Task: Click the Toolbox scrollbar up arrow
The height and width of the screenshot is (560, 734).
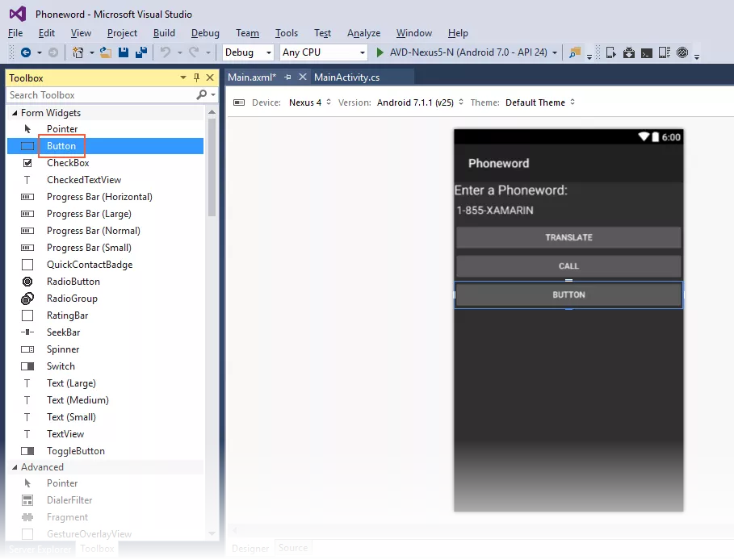Action: coord(212,112)
